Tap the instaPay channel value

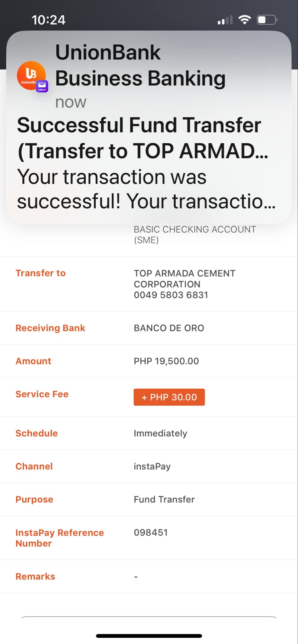click(x=152, y=466)
